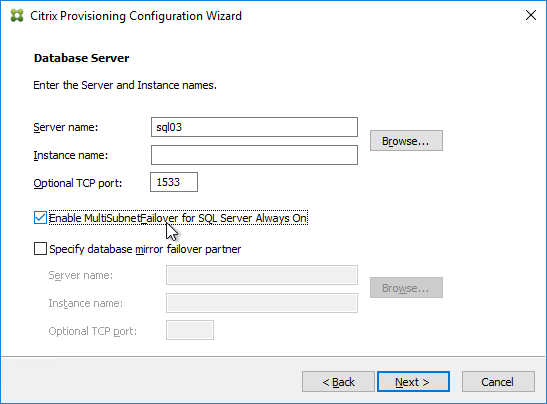Image resolution: width=547 pixels, height=404 pixels.
Task: Click the top 'Server name:' label
Action: coord(66,127)
